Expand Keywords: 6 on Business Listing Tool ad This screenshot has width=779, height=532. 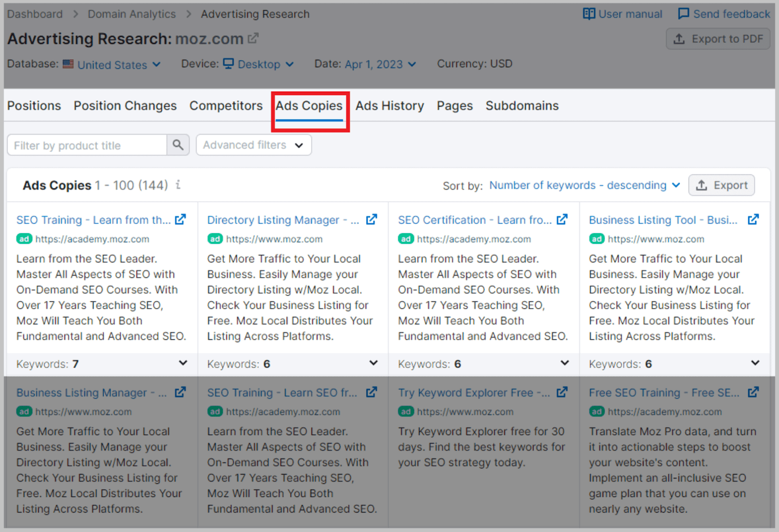tap(755, 363)
